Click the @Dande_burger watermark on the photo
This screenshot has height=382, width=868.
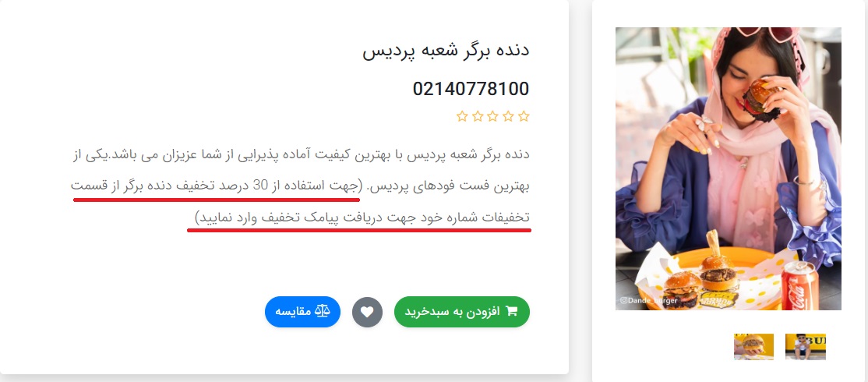(x=648, y=301)
